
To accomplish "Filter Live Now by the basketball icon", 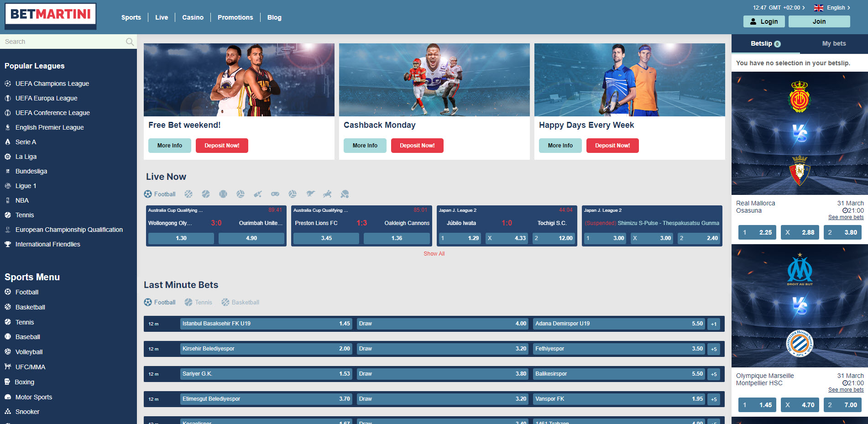I will click(x=188, y=194).
